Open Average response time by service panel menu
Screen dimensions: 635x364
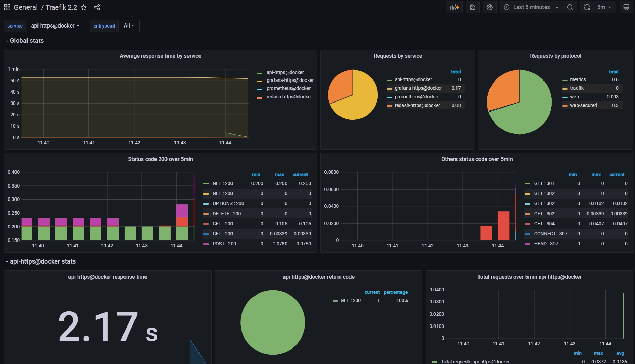point(160,56)
